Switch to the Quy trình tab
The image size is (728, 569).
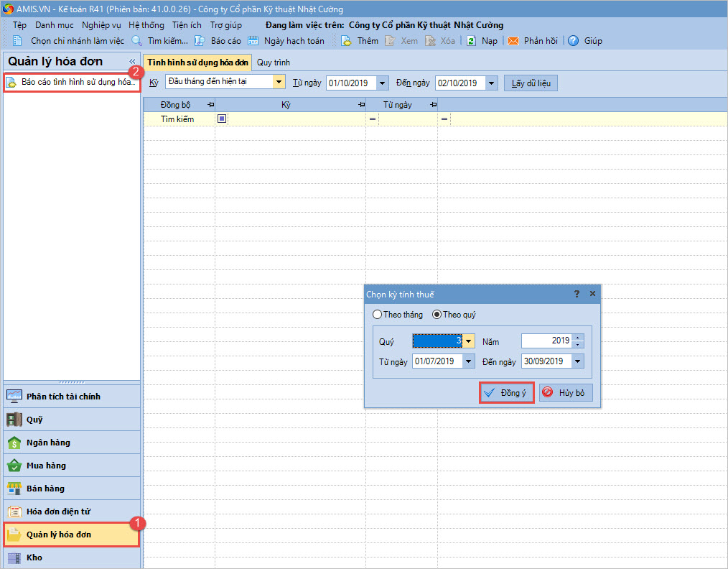coord(273,63)
